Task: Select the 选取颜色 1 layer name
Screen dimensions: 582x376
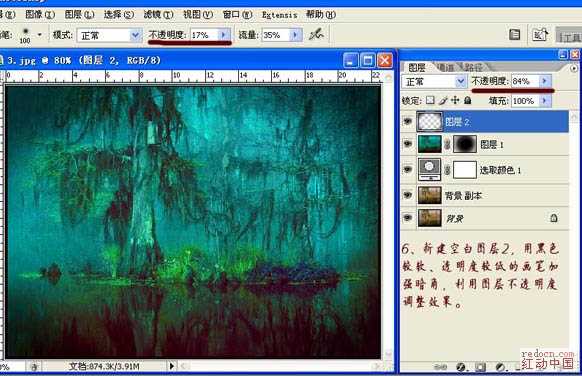Action: tap(500, 170)
